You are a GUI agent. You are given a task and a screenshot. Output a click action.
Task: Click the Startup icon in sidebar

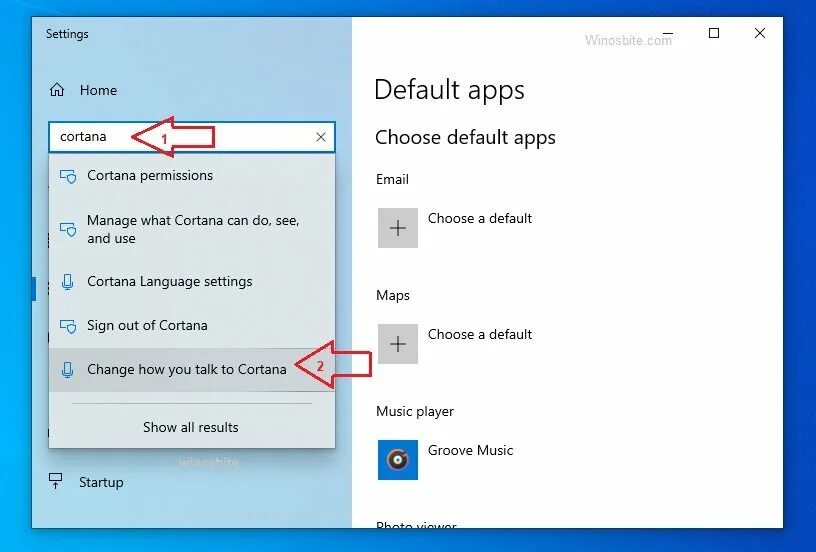click(56, 481)
